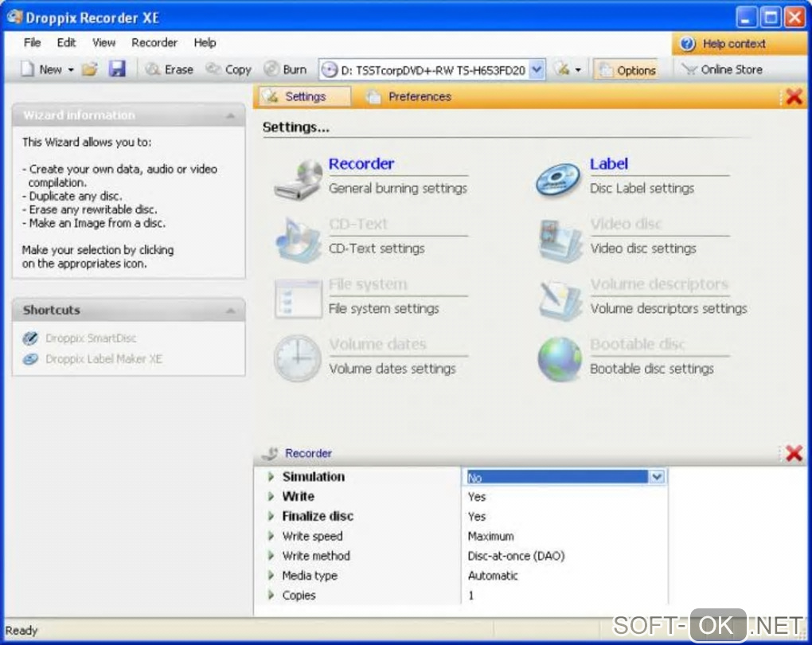812x645 pixels.
Task: Expand the arrow beside the tools icon
Action: click(578, 70)
